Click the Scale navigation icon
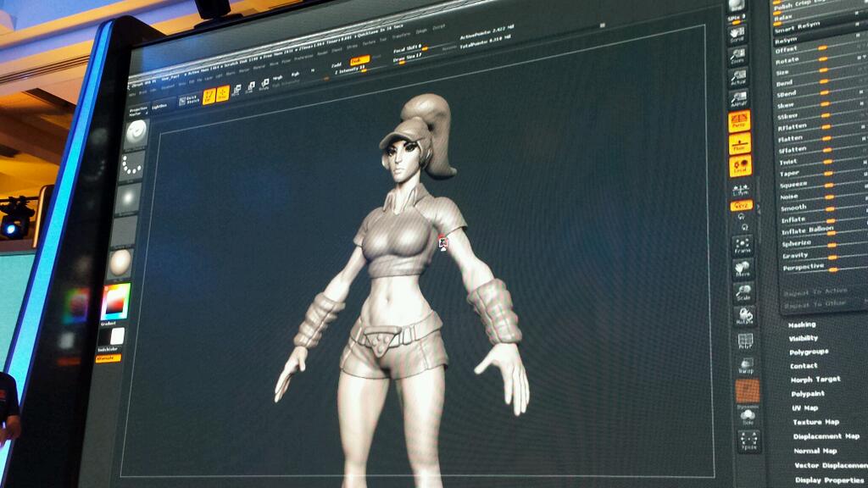 (x=744, y=293)
